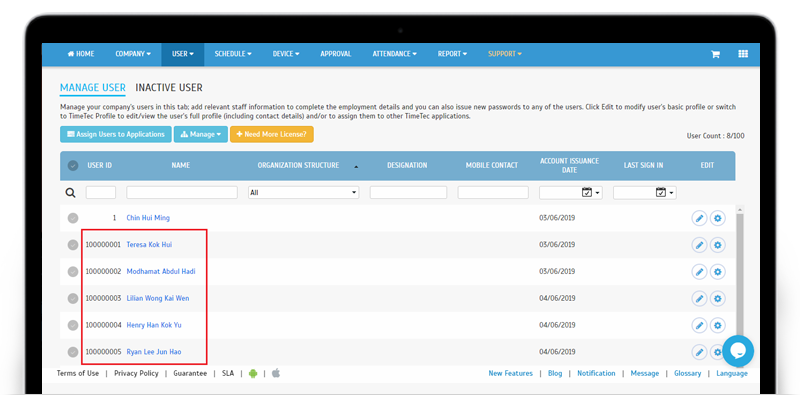Focus the Designation filter field
800x395 pixels.
pos(408,193)
